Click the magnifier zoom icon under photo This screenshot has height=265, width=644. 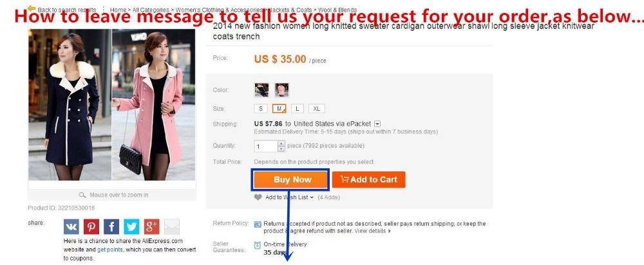[x=82, y=195]
